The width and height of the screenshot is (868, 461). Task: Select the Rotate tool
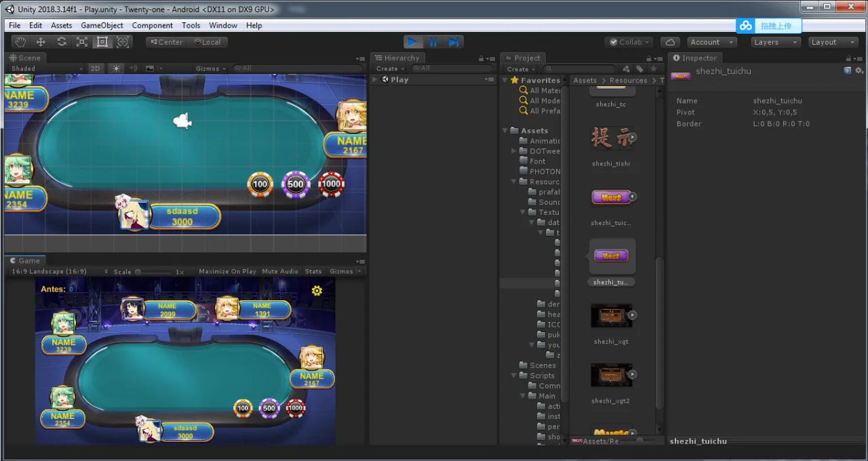pyautogui.click(x=61, y=42)
